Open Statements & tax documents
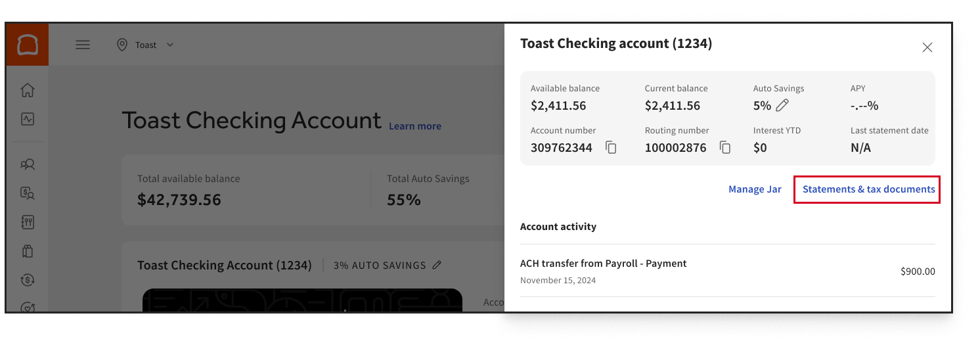Screen dimensions: 980x347 [x=868, y=189]
